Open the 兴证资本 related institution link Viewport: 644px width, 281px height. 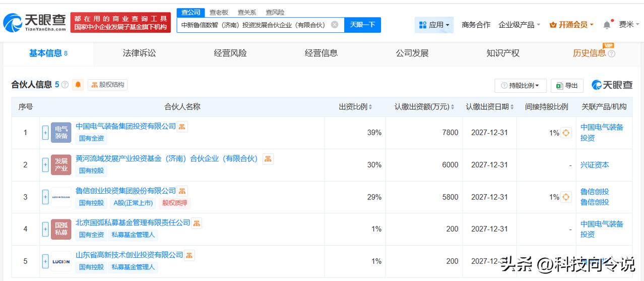point(595,165)
